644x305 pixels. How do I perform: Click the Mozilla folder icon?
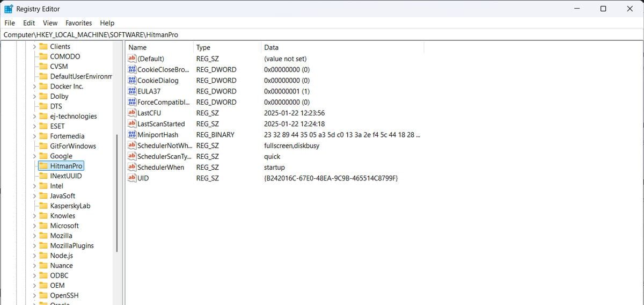pyautogui.click(x=44, y=236)
